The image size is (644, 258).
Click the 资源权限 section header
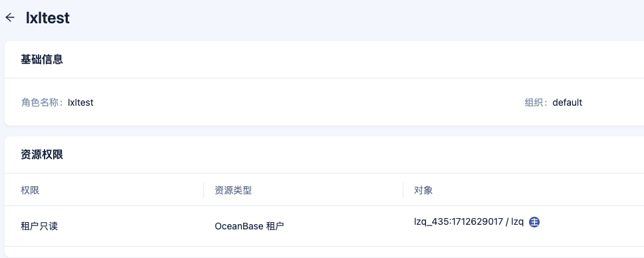42,155
